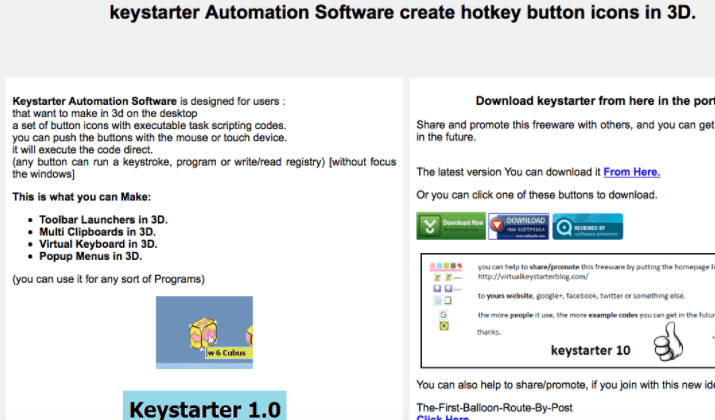Click the text 'Multi Clipboards in 3D.'
Image resolution: width=715 pixels, height=420 pixels.
(x=98, y=232)
